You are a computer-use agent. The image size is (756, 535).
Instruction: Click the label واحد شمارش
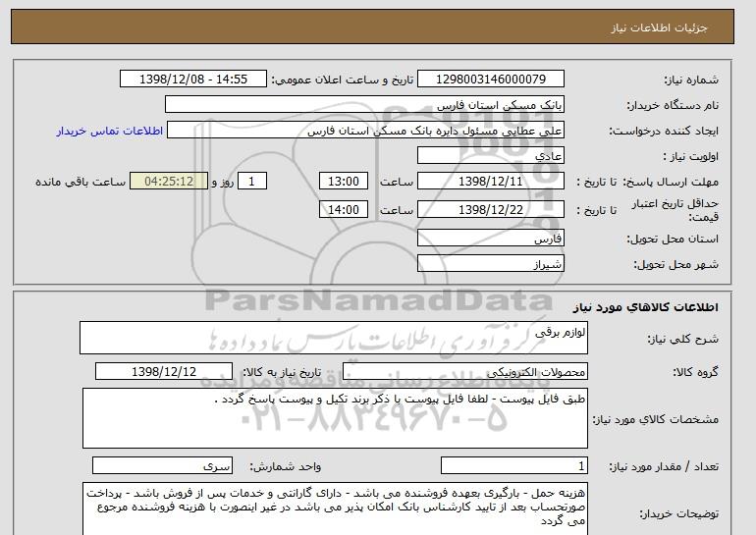(285, 466)
